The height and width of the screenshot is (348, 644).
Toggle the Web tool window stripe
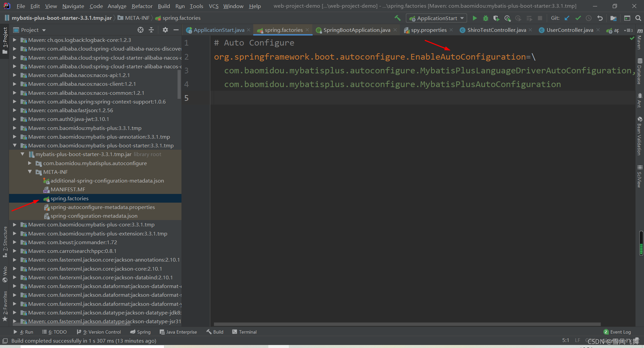click(5, 274)
